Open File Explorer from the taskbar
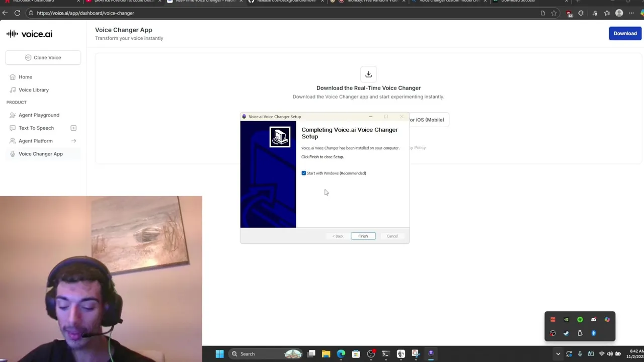 [x=326, y=354]
